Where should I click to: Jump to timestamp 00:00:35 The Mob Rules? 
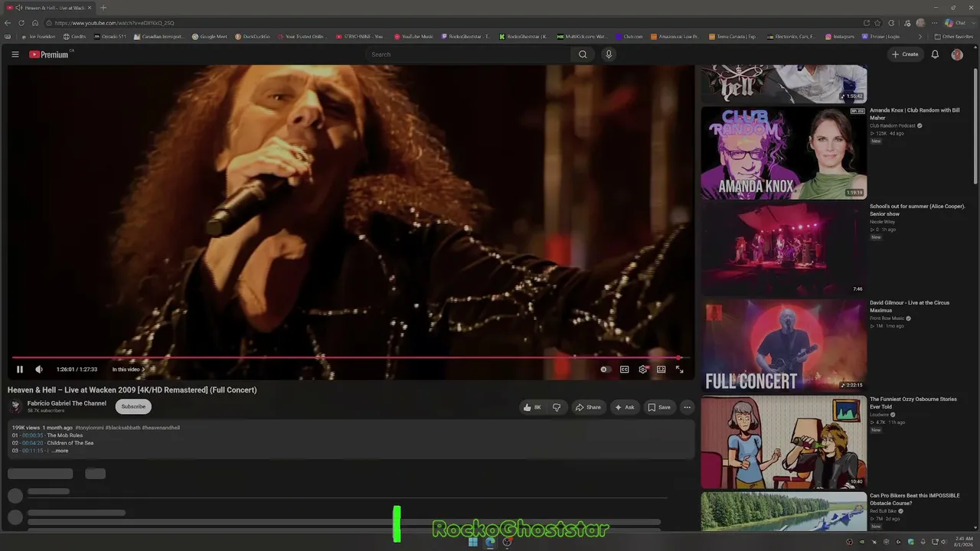tap(32, 435)
